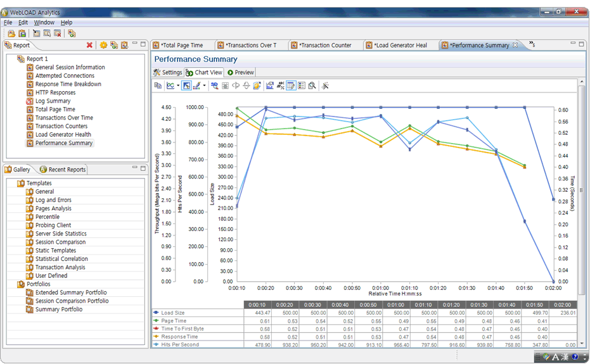The width and height of the screenshot is (590, 364).
Task: Select the Log and Errors template
Action: pyautogui.click(x=53, y=200)
